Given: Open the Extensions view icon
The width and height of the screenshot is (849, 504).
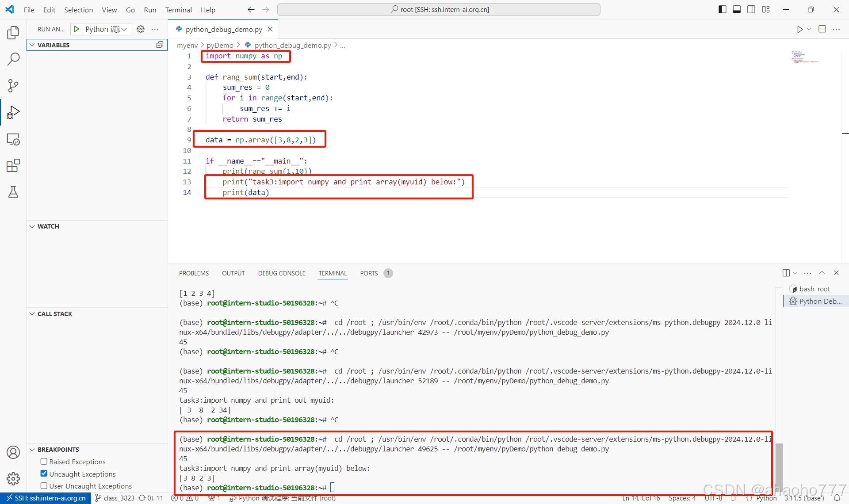Looking at the screenshot, I should coord(13,166).
